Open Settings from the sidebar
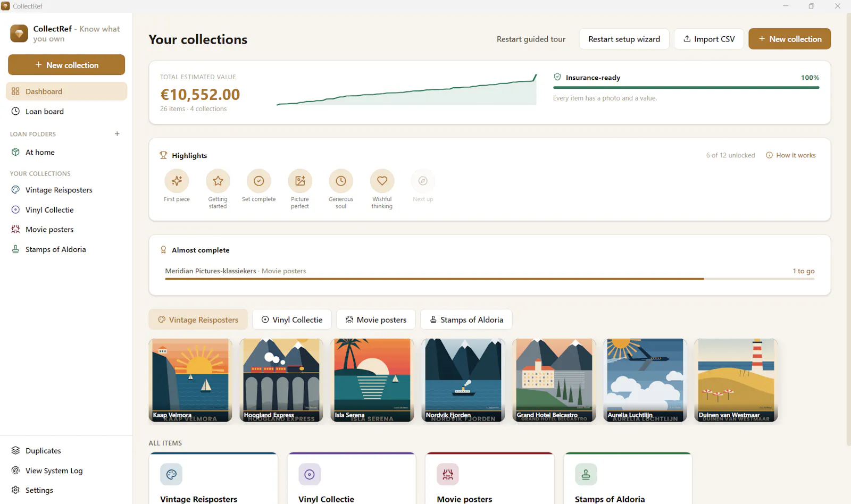The width and height of the screenshot is (851, 504). point(66,490)
